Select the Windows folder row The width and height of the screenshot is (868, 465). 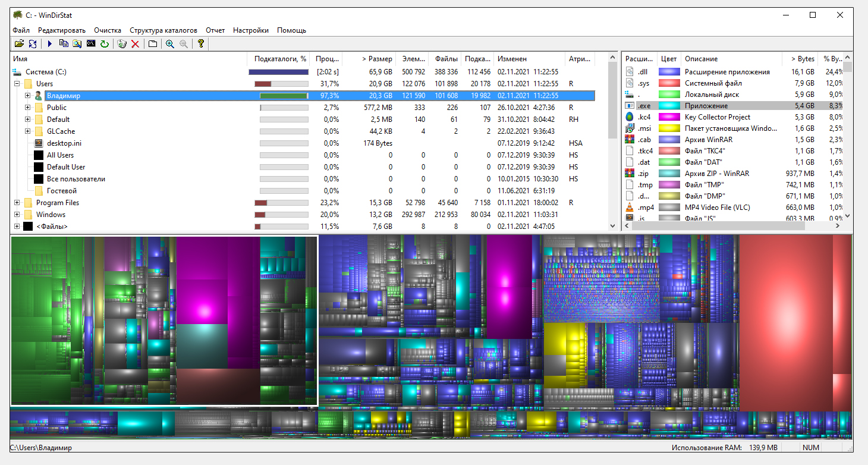click(51, 215)
